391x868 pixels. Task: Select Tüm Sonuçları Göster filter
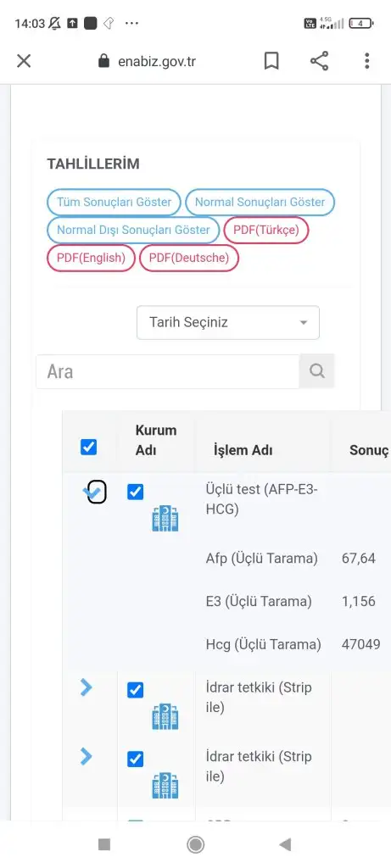point(115,202)
